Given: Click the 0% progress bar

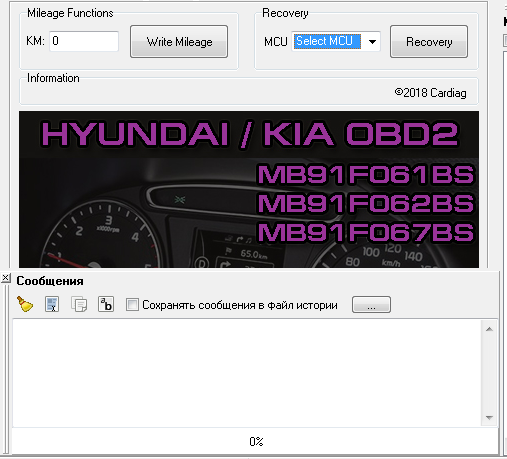Looking at the screenshot, I should (255, 441).
